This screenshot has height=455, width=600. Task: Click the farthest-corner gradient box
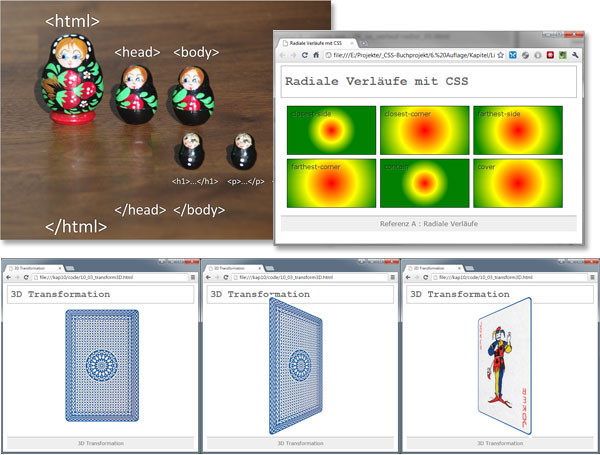point(331,183)
